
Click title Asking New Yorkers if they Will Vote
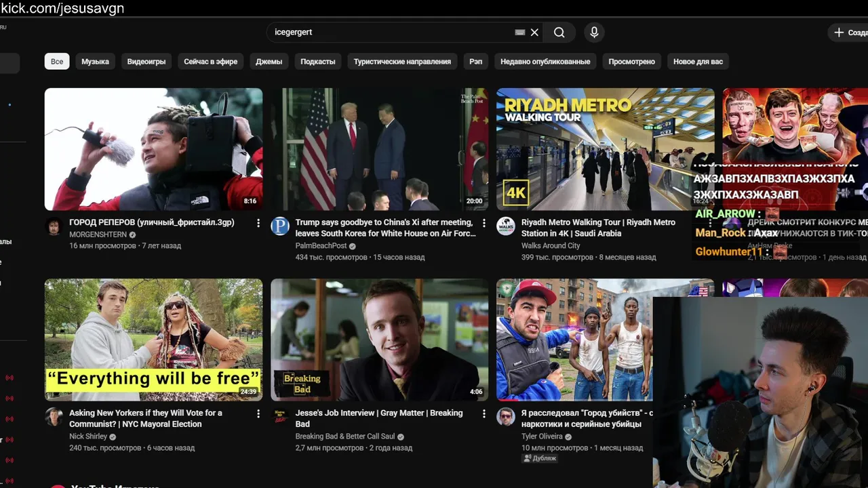[x=146, y=418]
